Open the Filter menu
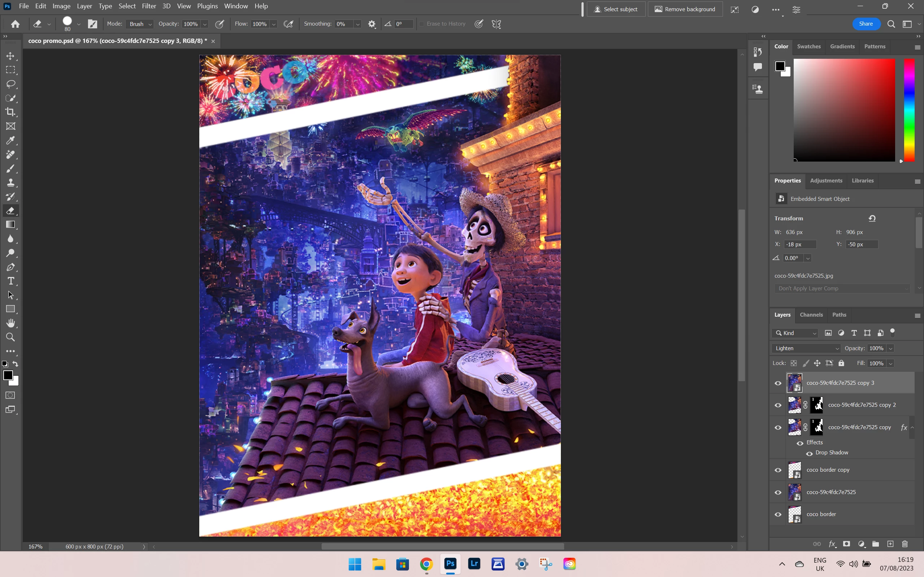 [149, 6]
